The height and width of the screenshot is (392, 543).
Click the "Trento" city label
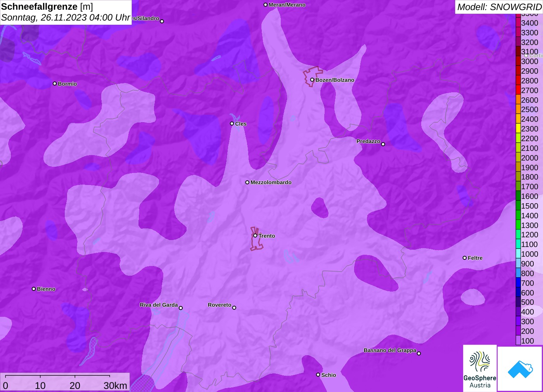(267, 236)
